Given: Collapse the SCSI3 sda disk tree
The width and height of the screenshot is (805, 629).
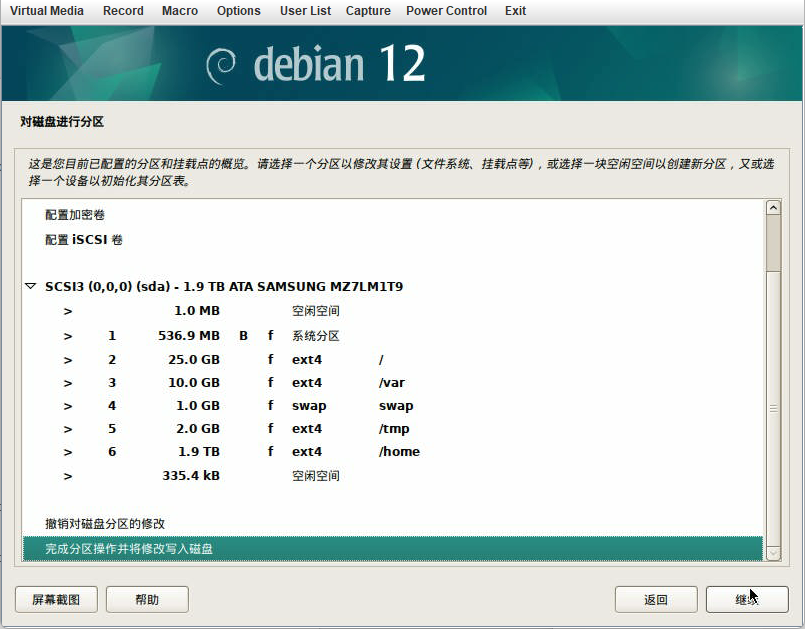Looking at the screenshot, I should (31, 286).
